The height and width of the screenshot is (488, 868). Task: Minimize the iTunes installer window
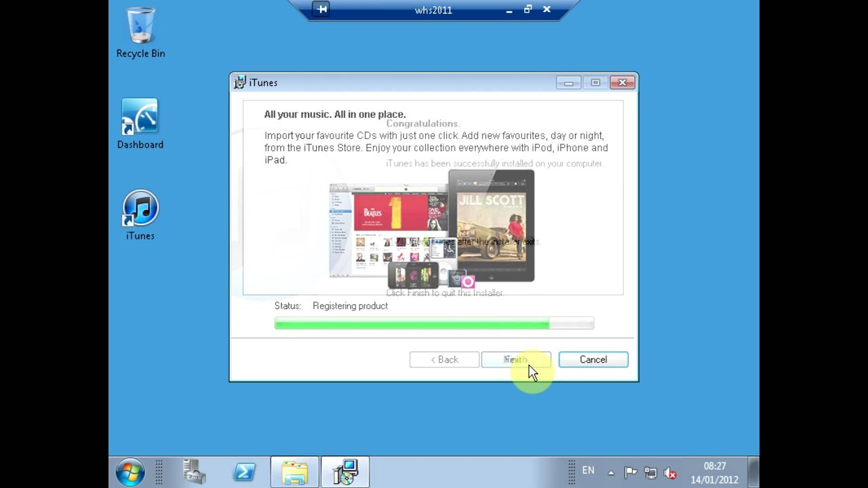pos(569,83)
